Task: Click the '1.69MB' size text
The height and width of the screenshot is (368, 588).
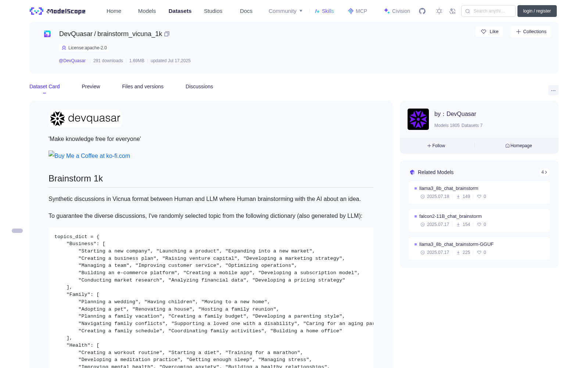Action: point(137,61)
